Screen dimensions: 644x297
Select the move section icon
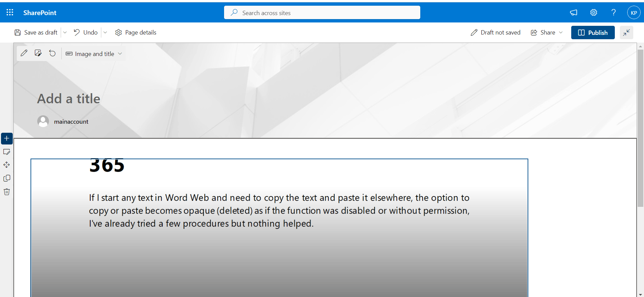[7, 165]
